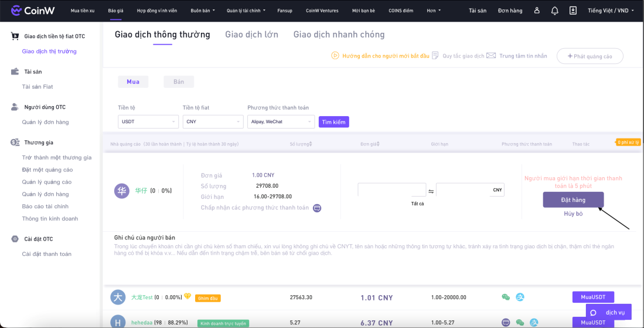Viewport: 644px width, 328px height.
Task: Click the Đặt hàng button
Action: (573, 199)
